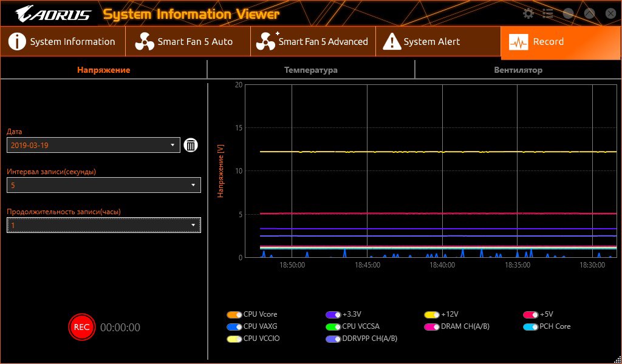Viewport: 622px width, 364px height.
Task: Toggle the DDRVPP CH(A/B) graph line
Action: (x=333, y=340)
